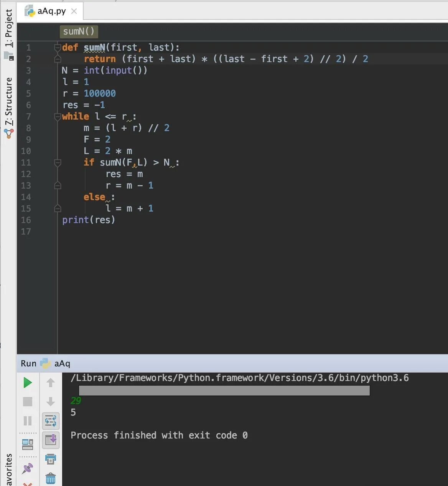Click the sumN function name on line 1
This screenshot has width=448, height=486.
pyautogui.click(x=94, y=48)
